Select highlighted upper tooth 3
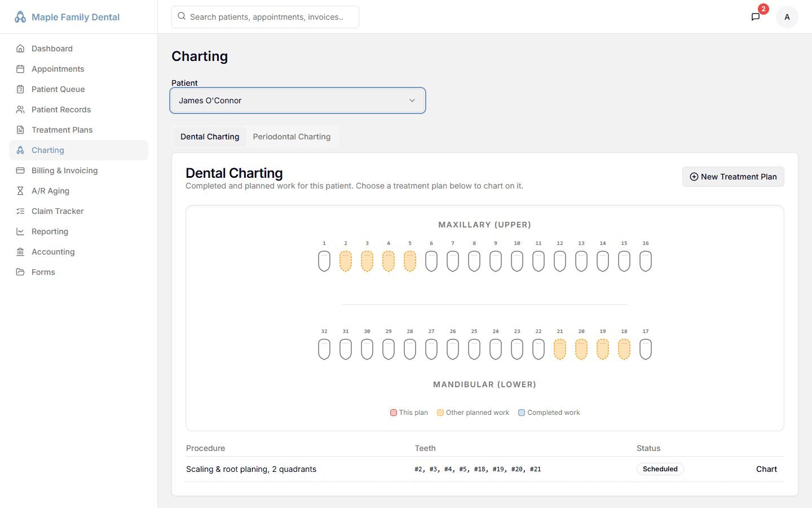Image resolution: width=812 pixels, height=508 pixels. [x=367, y=261]
